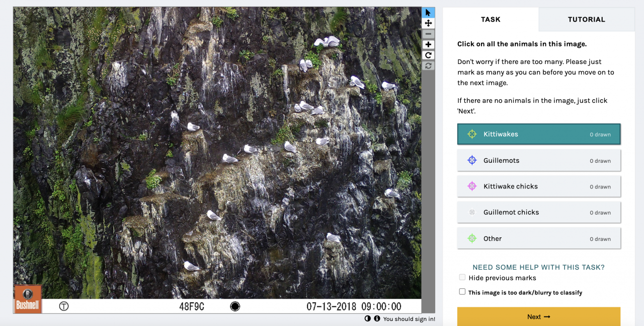The width and height of the screenshot is (644, 326).
Task: Switch to the TASK tab
Action: pos(491,19)
